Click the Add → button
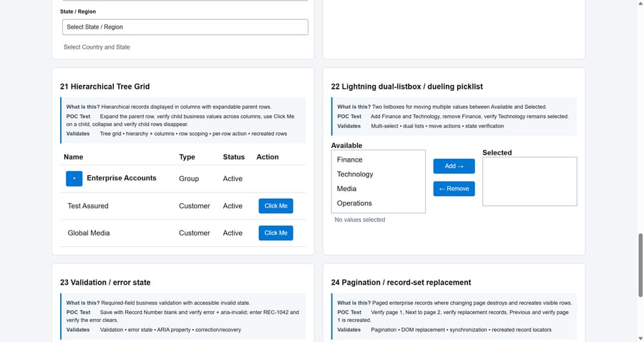Image resolution: width=644 pixels, height=342 pixels. pyautogui.click(x=454, y=166)
